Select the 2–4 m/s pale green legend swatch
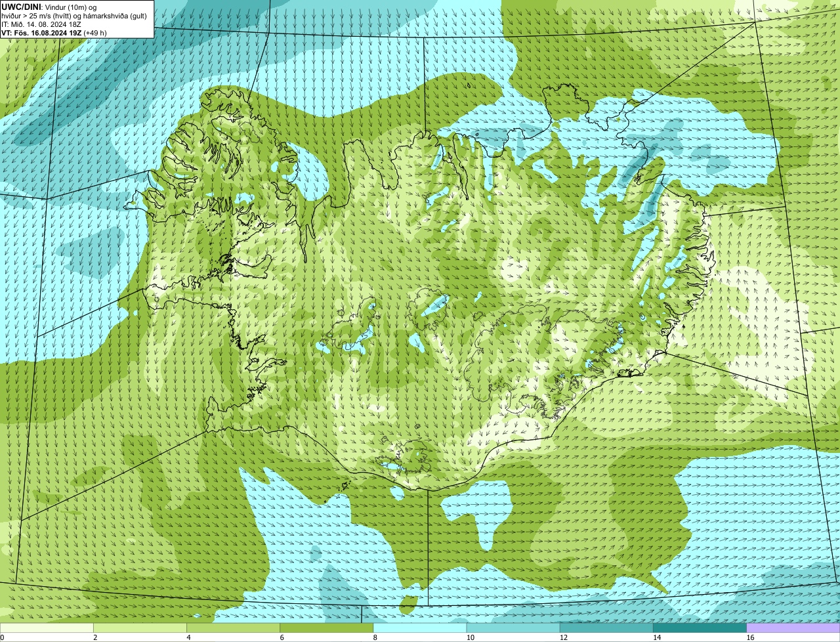840x642 pixels. (x=140, y=628)
